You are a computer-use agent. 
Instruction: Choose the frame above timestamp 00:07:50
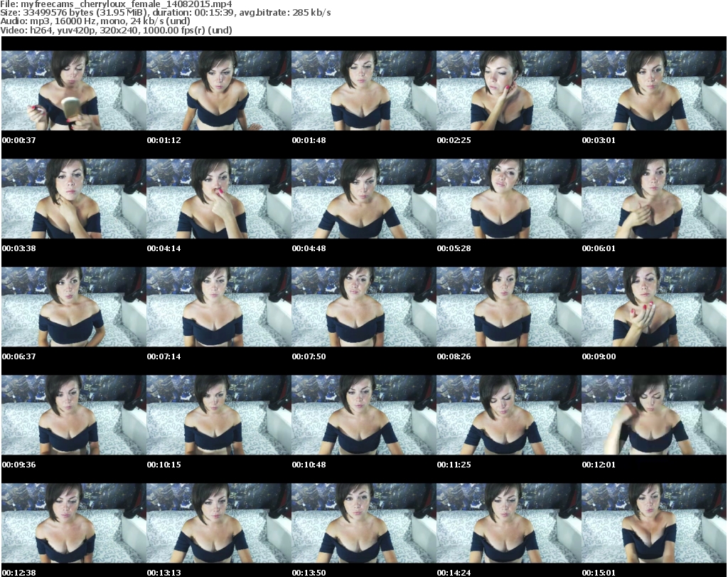tap(363, 307)
